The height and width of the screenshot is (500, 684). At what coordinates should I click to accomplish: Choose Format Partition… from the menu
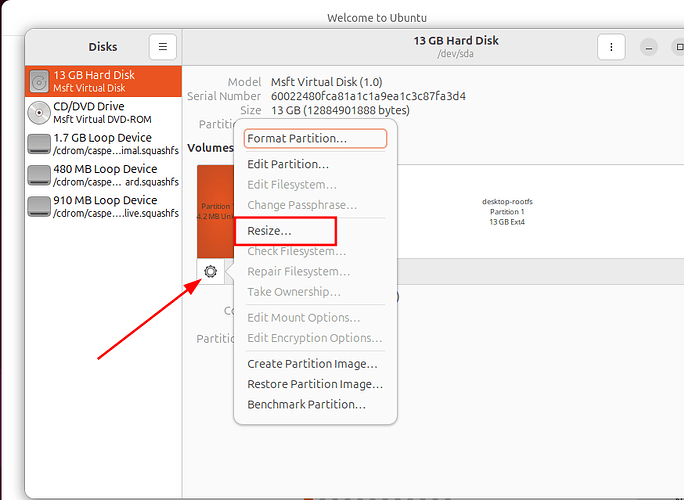(315, 139)
